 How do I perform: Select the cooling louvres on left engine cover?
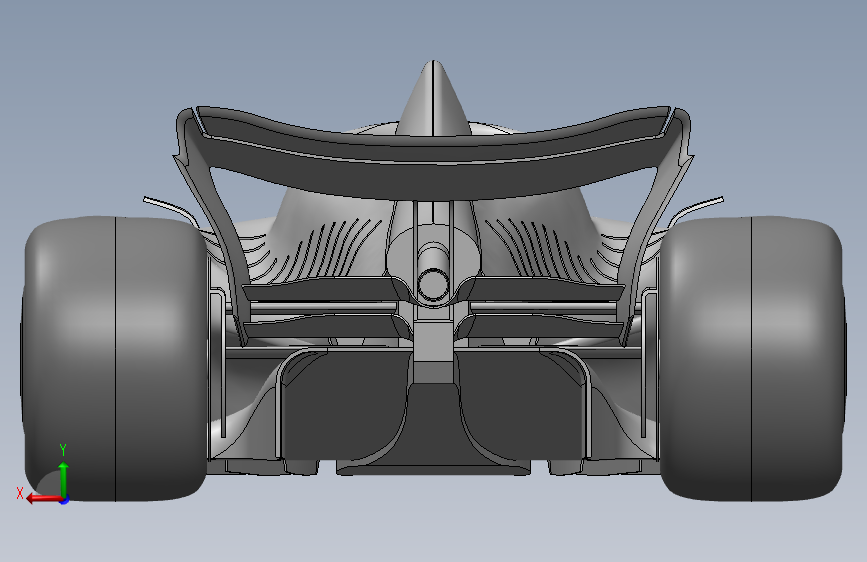(332, 249)
